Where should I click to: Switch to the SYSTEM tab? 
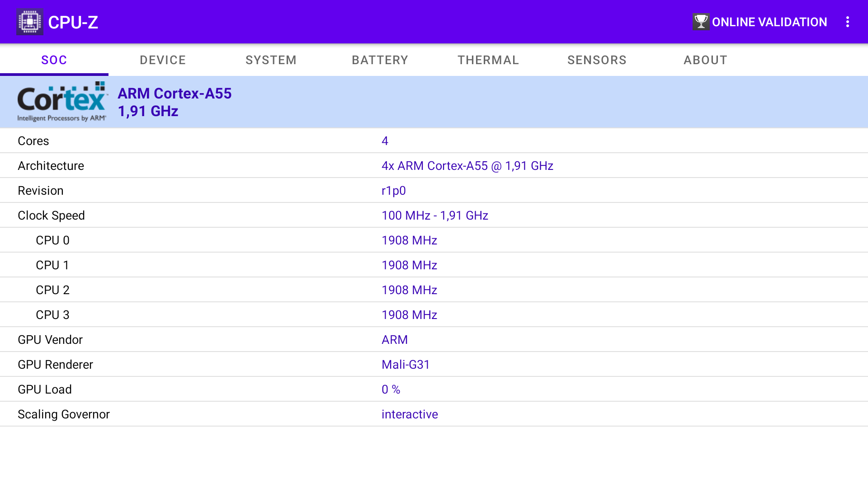[271, 60]
